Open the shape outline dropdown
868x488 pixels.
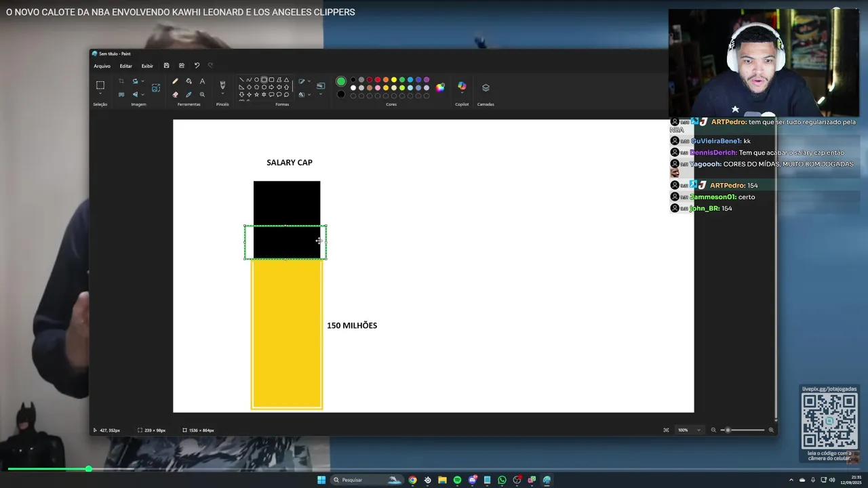click(309, 81)
